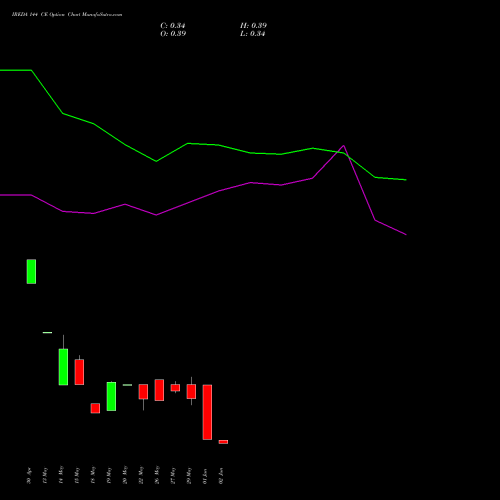Select the tall green candle for 30 Apr
The width and height of the screenshot is (500, 500).
pos(31,271)
